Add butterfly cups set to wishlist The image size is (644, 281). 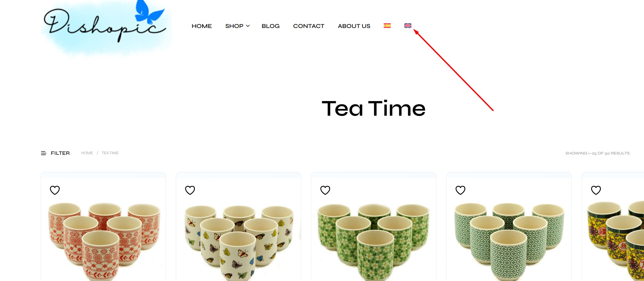(190, 190)
